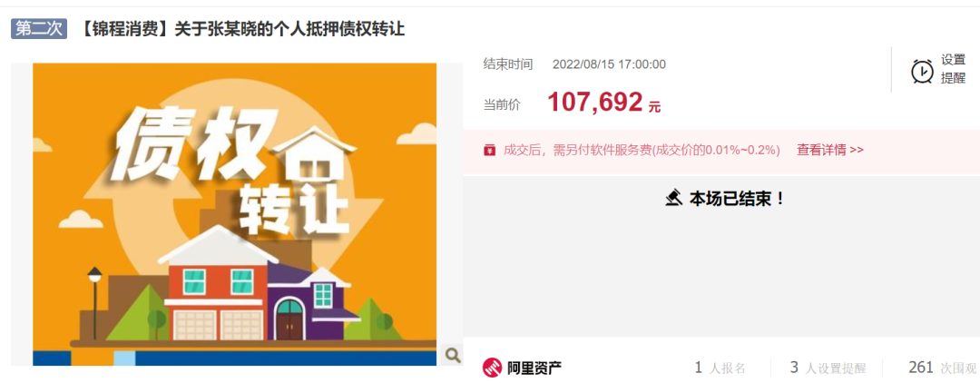Click the 软件服务费 fee notice text
This screenshot has height=383, width=980.
(x=642, y=150)
